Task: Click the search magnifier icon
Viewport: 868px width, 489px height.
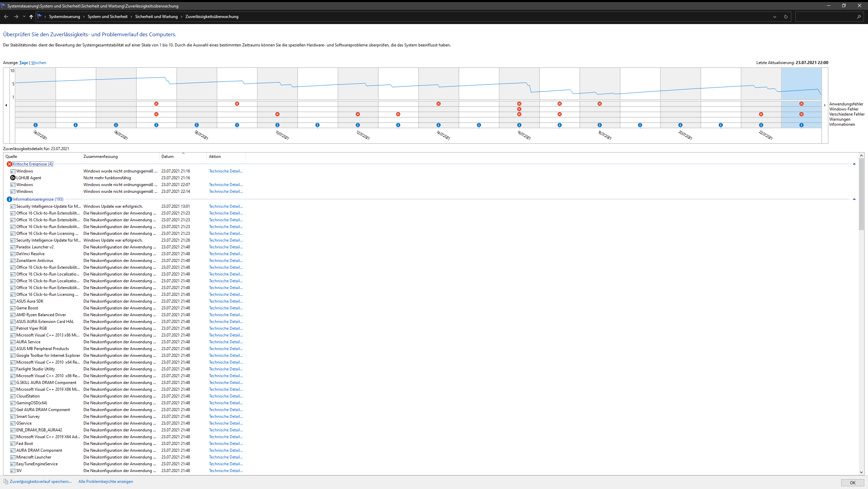Action: 859,17
